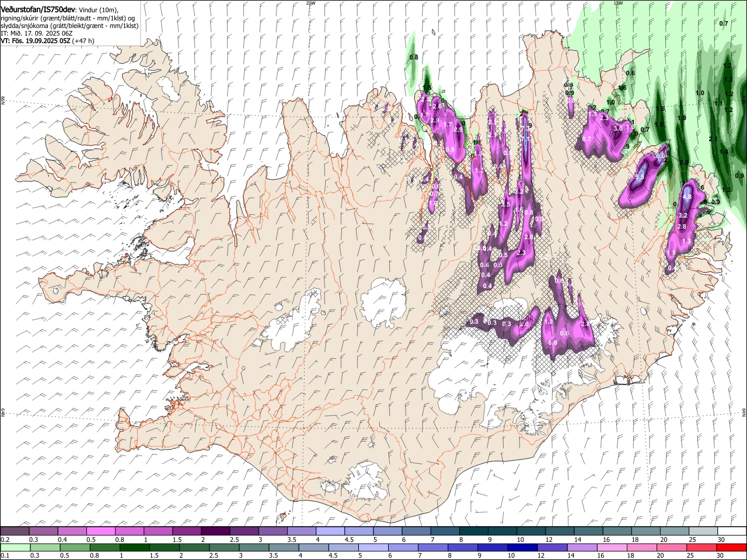Viewport: 747px width, 560px height.
Task: Pick the 2–2.5 dark purple upper legend swatch
Action: coord(215,531)
